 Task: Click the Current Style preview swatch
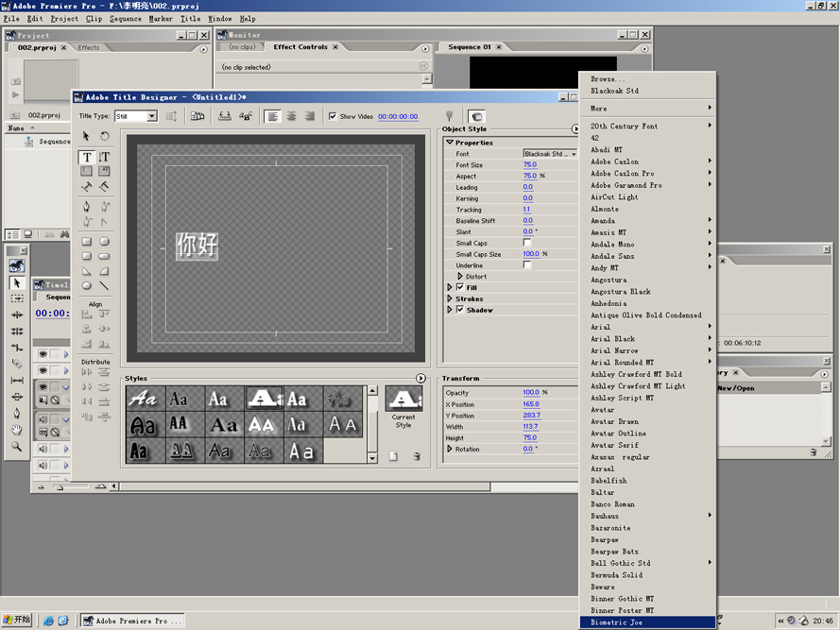click(x=403, y=399)
